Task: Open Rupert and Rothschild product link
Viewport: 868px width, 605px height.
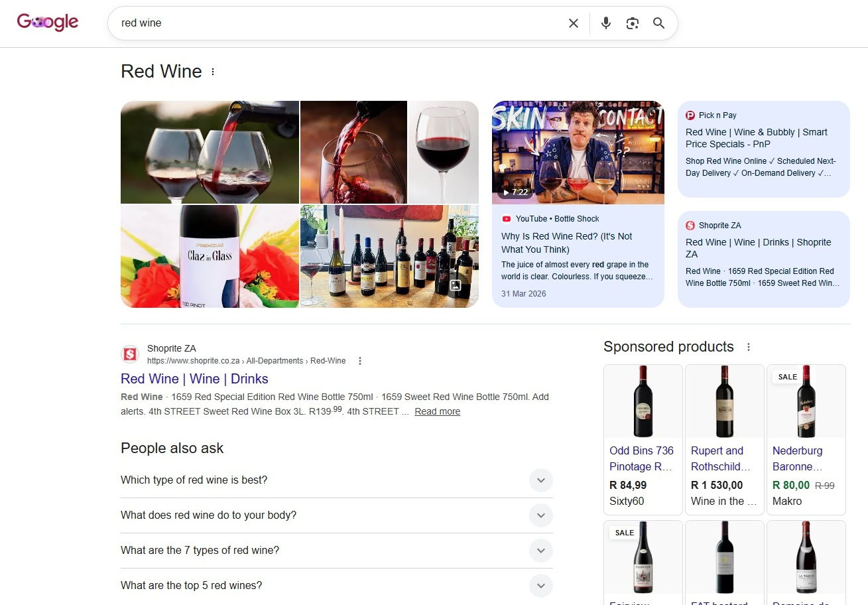Action: 721,458
